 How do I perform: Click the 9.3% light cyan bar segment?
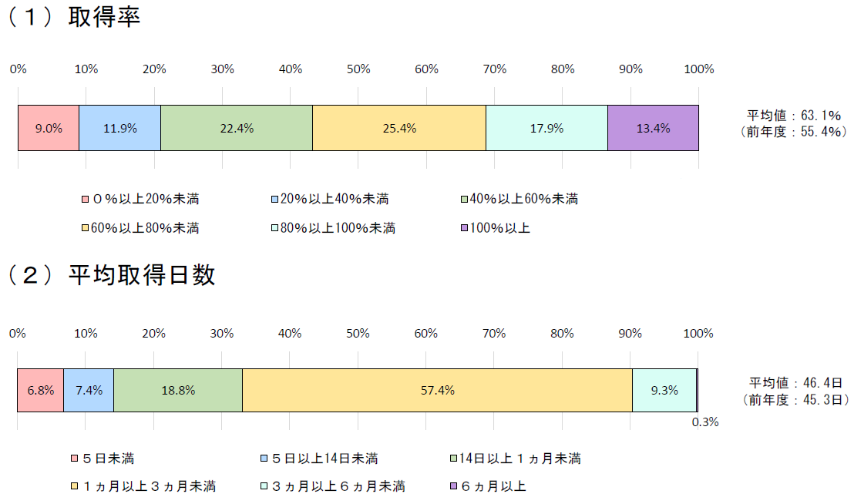(664, 390)
